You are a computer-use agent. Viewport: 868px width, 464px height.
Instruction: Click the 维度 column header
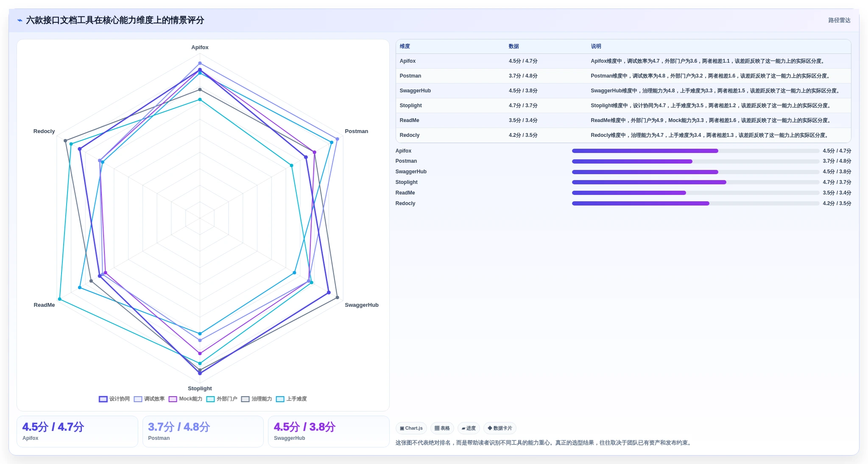(405, 46)
